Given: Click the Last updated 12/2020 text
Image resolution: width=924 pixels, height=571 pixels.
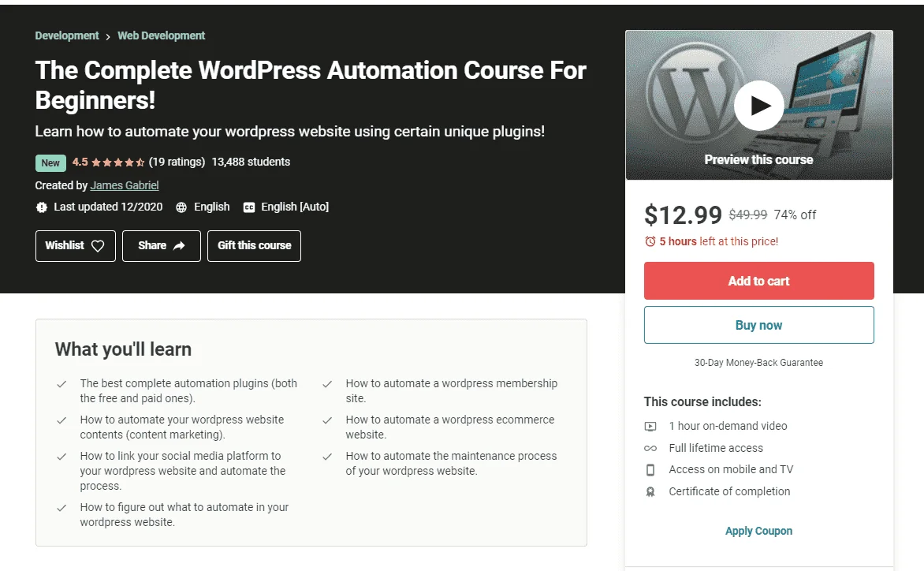Looking at the screenshot, I should [x=108, y=207].
